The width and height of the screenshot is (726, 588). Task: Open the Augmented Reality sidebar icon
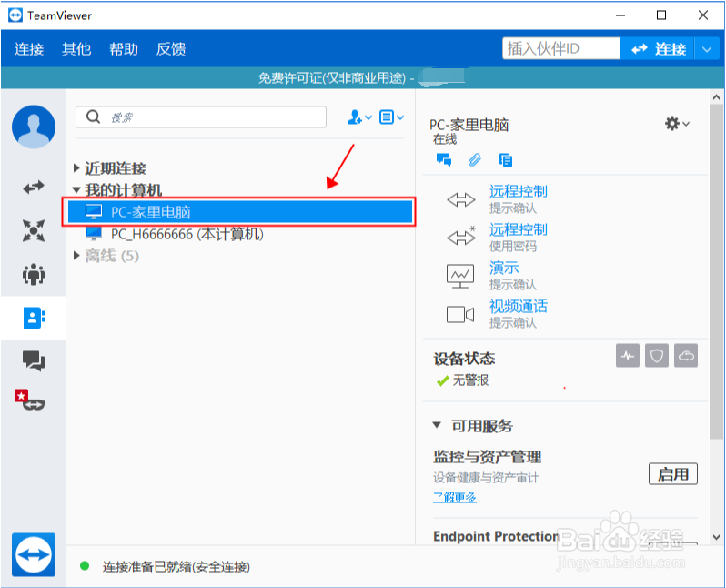tap(29, 400)
